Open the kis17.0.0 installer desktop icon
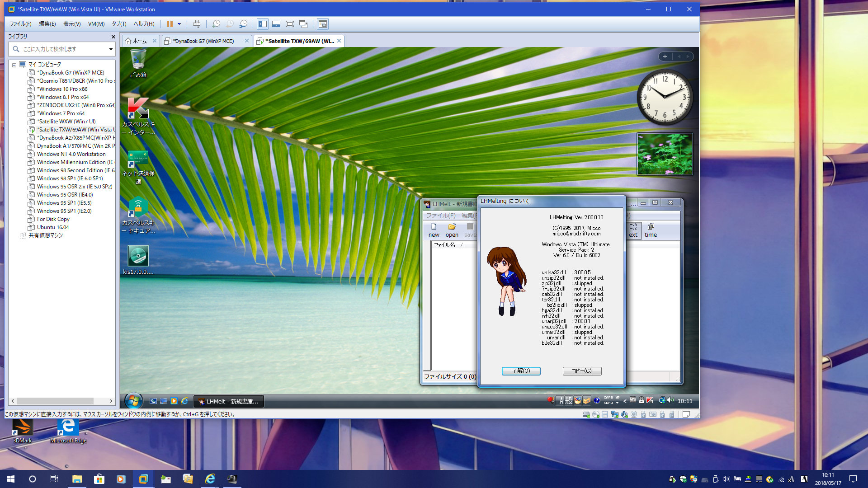 coord(138,260)
